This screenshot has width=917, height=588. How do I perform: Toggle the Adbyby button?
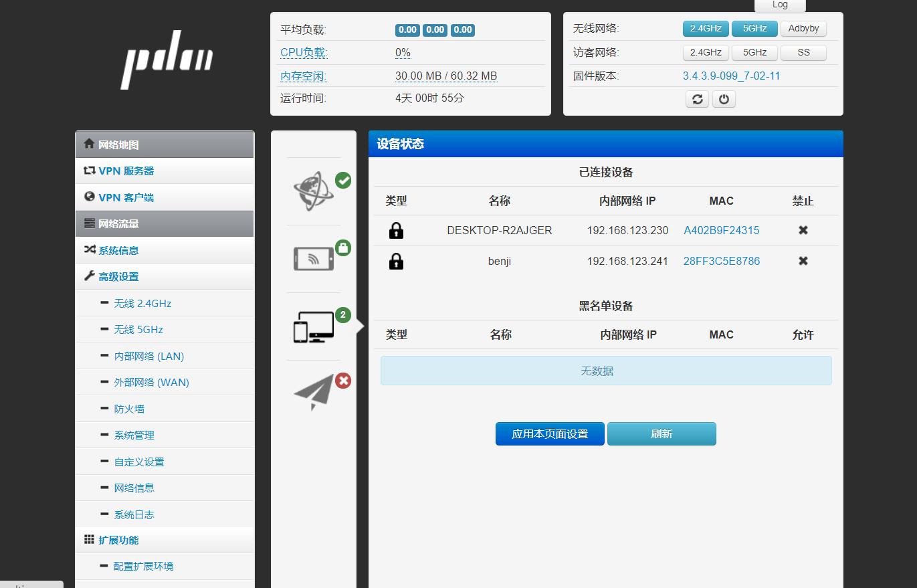click(803, 29)
